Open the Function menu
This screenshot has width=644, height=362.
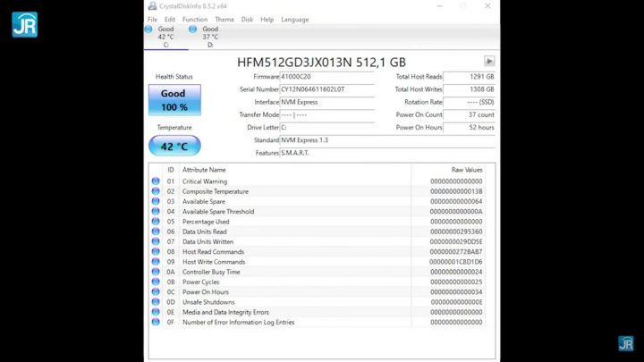[x=195, y=20]
